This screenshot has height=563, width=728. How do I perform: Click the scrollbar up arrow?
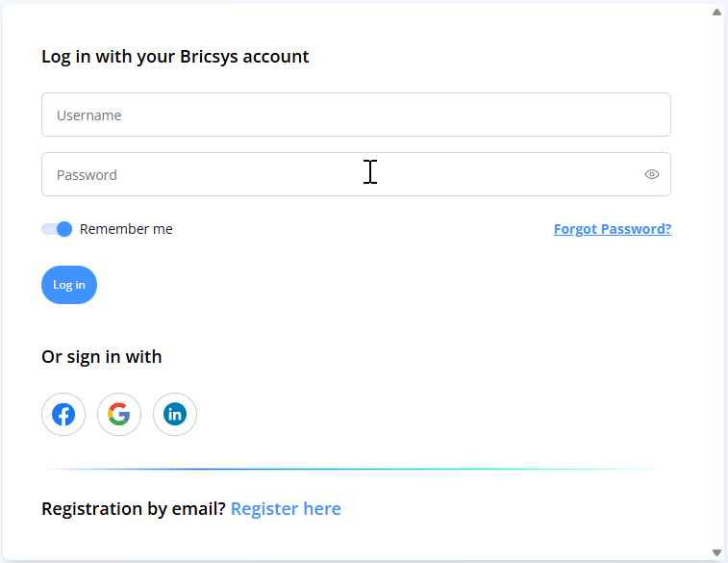click(x=716, y=13)
